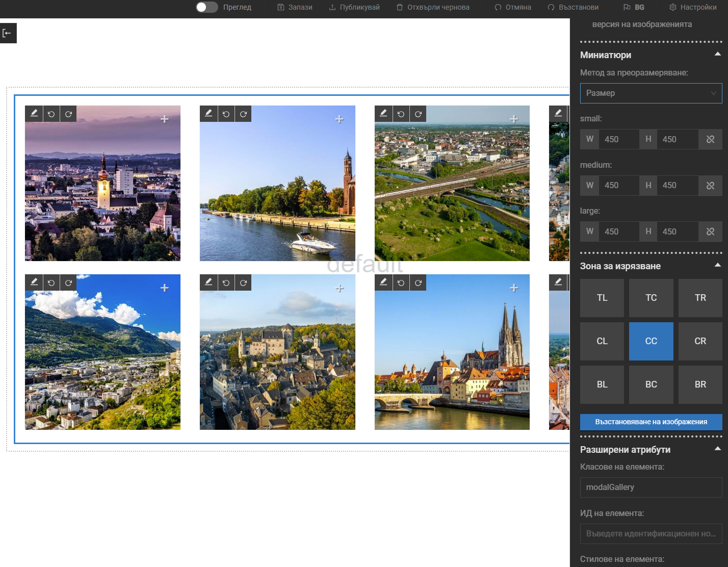Click the plus icon on the mountain valley image
728x567 pixels.
165,288
